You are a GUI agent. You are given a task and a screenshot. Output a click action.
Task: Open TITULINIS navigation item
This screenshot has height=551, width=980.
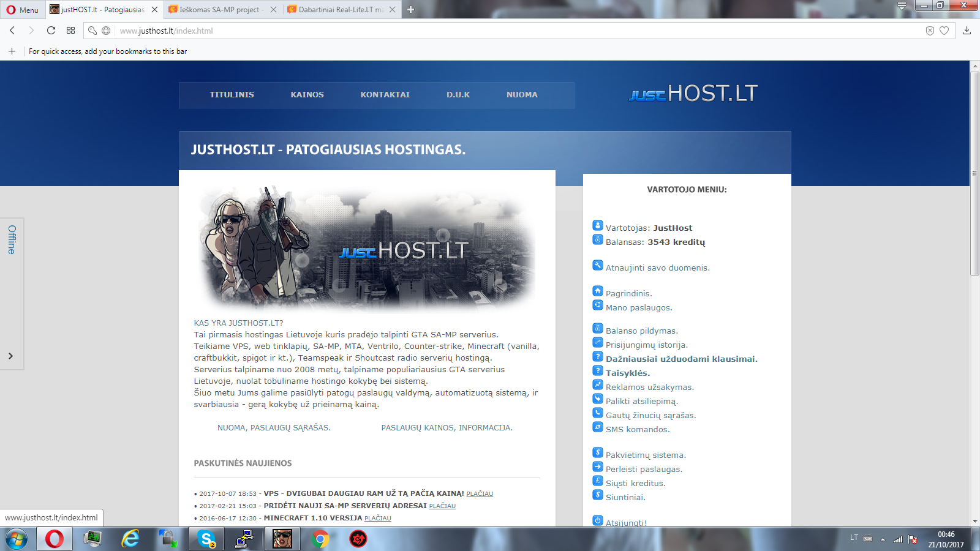click(x=232, y=95)
